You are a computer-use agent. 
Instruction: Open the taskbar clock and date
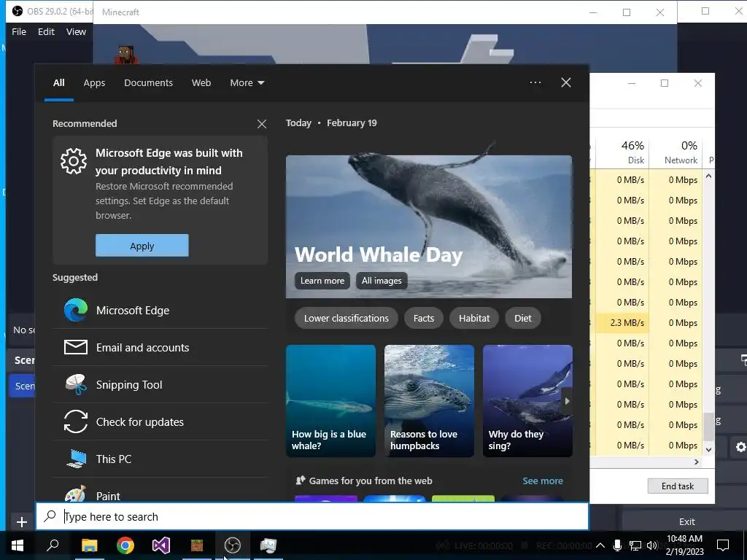(684, 545)
